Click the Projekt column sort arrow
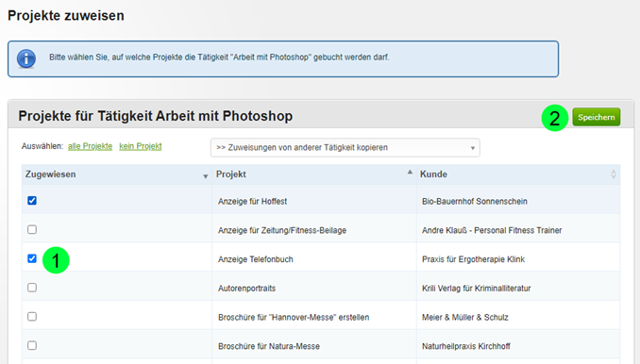This screenshot has height=364, width=640. [x=410, y=173]
